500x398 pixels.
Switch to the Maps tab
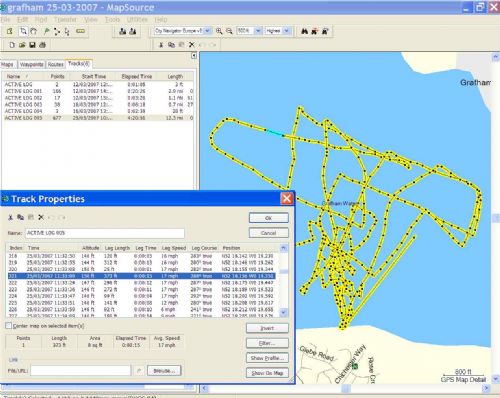tap(7, 64)
